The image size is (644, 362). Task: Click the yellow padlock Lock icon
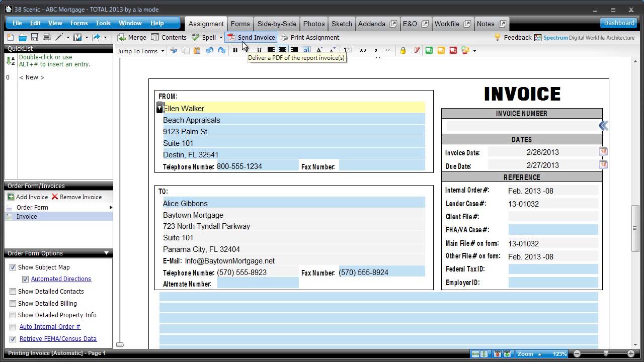click(403, 50)
